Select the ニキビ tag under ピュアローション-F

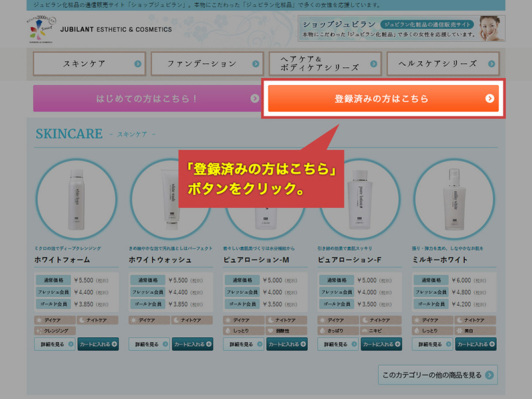[x=380, y=331]
